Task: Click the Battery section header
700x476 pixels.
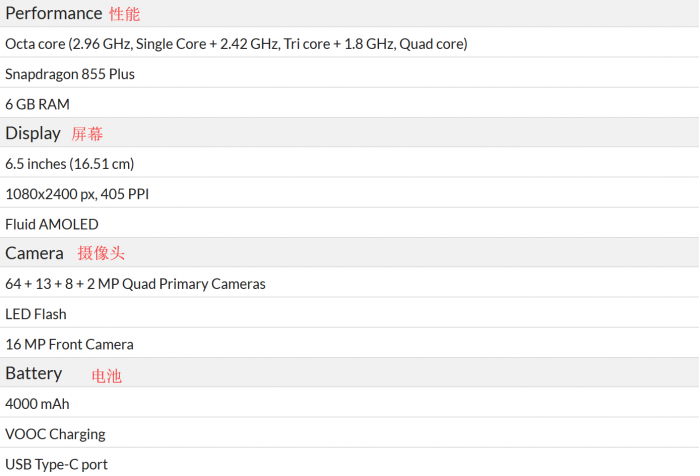Action: click(34, 373)
